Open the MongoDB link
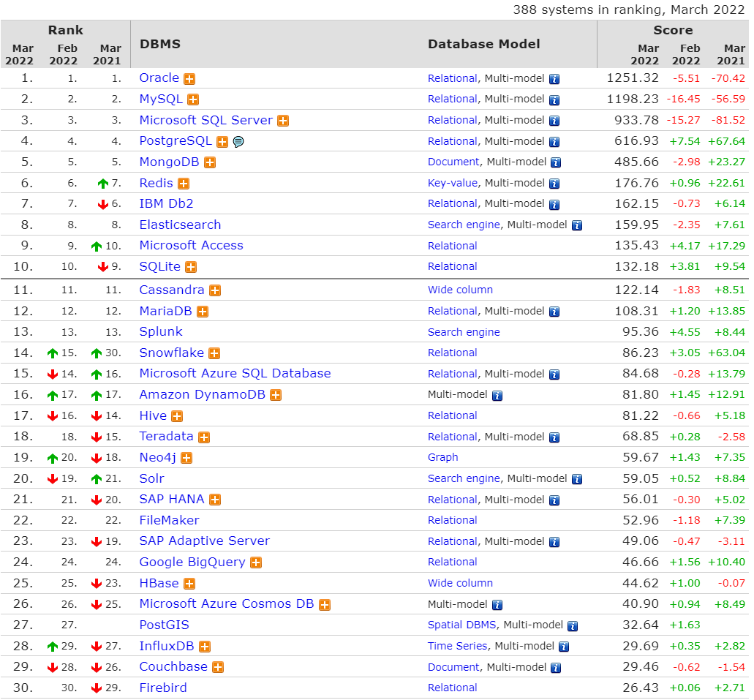This screenshot has width=754, height=700. [169, 162]
